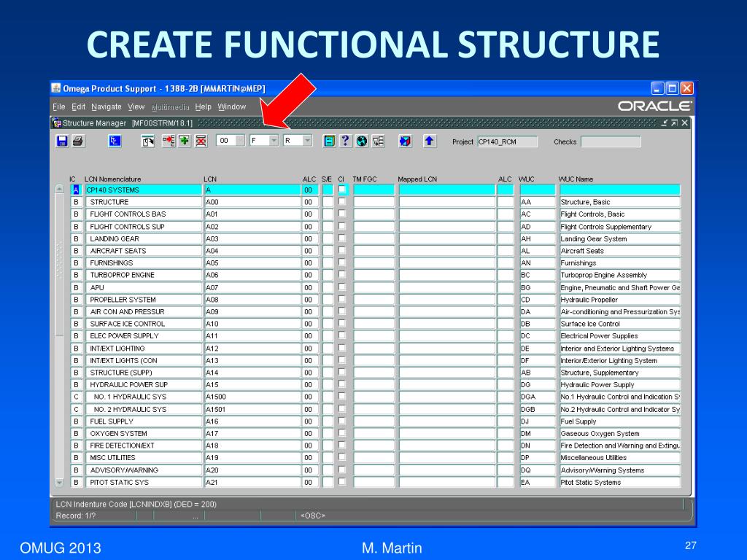This screenshot has width=747, height=560.
Task: Click the blue structure tree icon
Action: (115, 141)
